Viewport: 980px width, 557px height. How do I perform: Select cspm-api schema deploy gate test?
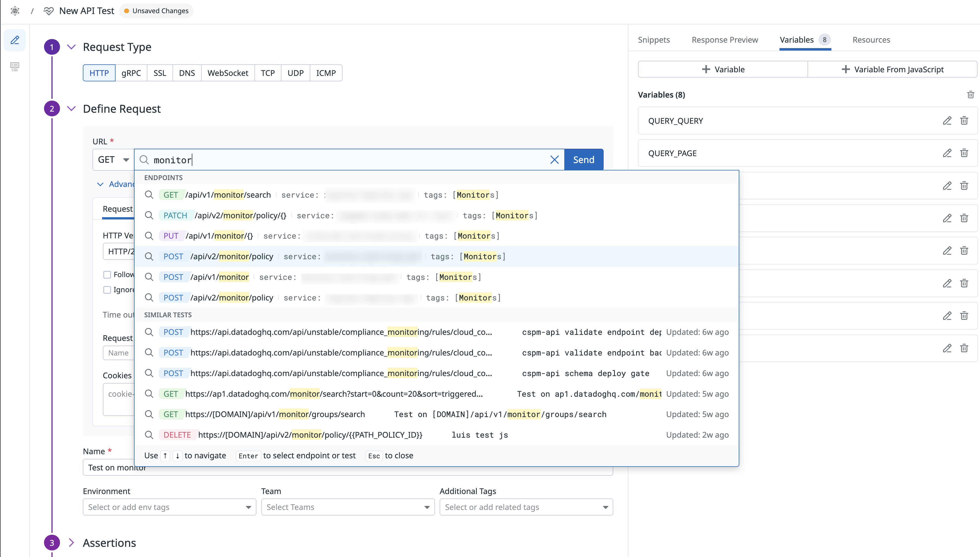[436, 373]
